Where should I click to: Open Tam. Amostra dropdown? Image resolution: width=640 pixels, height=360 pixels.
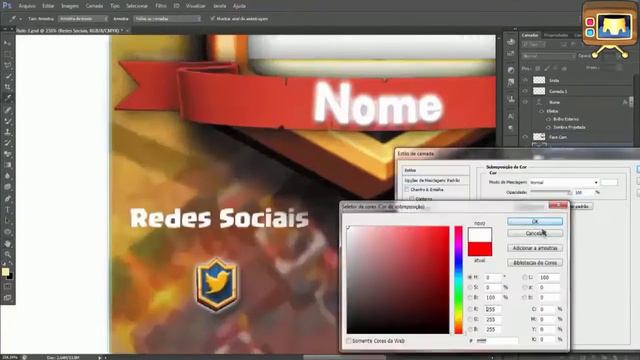[x=83, y=19]
